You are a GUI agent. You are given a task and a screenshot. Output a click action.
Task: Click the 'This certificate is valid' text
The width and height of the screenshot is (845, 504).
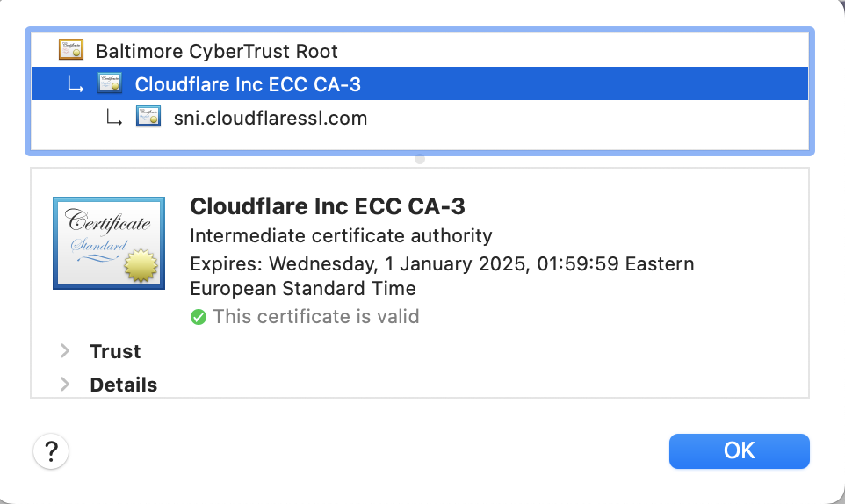pyautogui.click(x=315, y=316)
